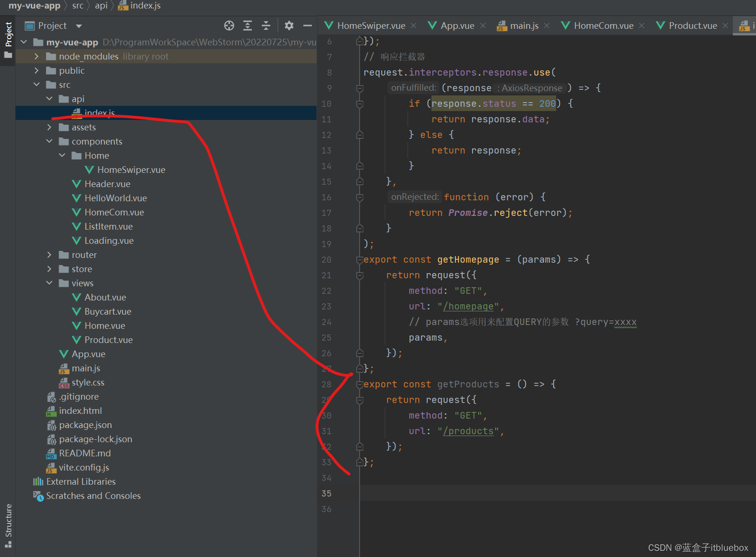Click the "/homepage" URL string in code
Screen dimensions: 756x557
pos(468,306)
